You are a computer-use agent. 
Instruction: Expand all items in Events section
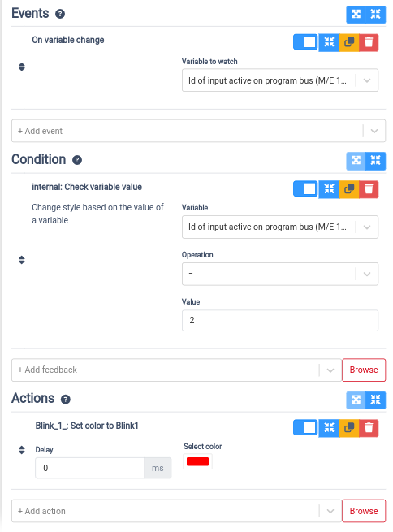pos(356,15)
